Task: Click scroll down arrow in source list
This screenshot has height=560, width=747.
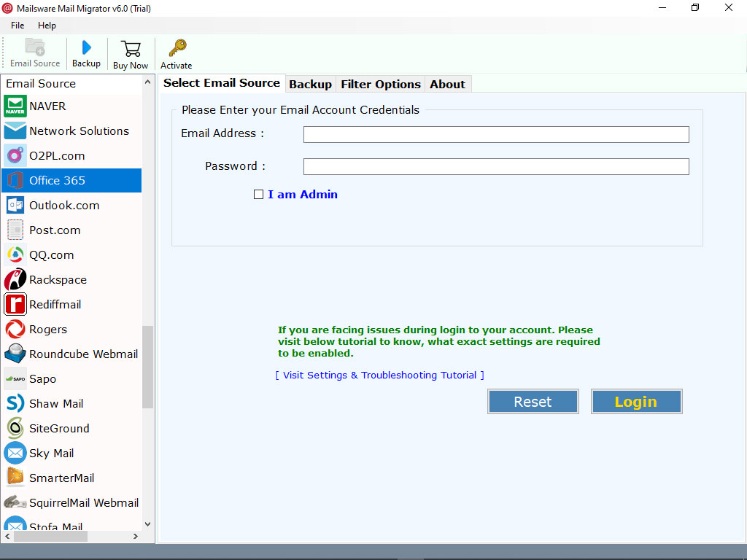Action: tap(147, 524)
